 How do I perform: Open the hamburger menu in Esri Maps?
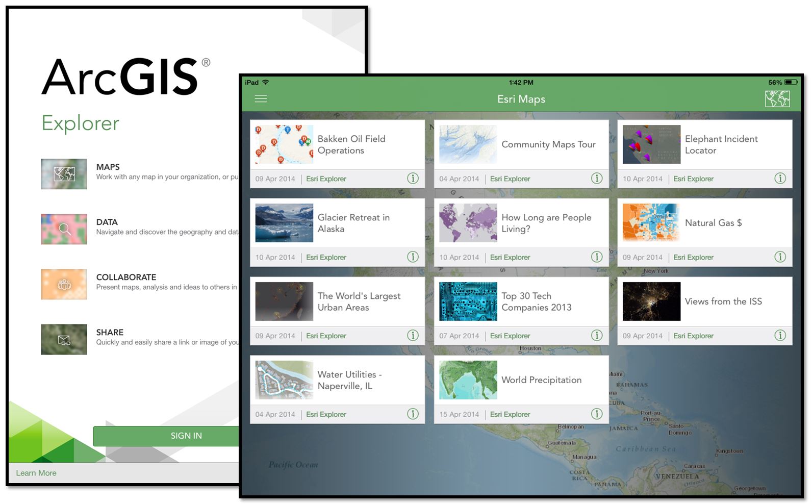tap(261, 99)
